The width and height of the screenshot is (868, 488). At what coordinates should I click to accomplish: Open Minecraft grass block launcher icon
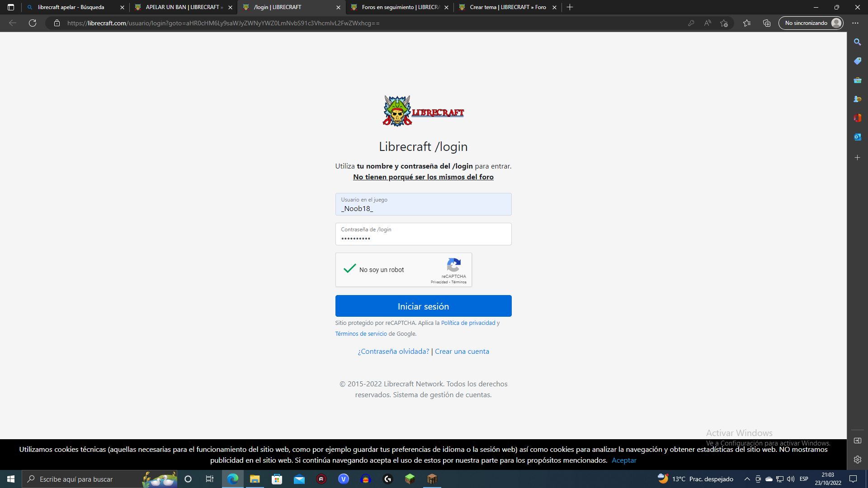(410, 479)
